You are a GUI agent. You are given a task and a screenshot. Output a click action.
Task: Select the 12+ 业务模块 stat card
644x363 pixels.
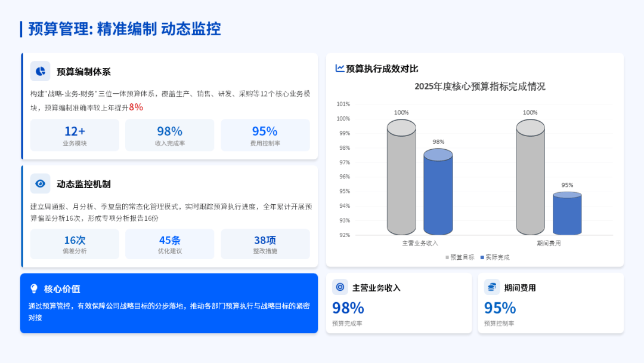tap(75, 135)
